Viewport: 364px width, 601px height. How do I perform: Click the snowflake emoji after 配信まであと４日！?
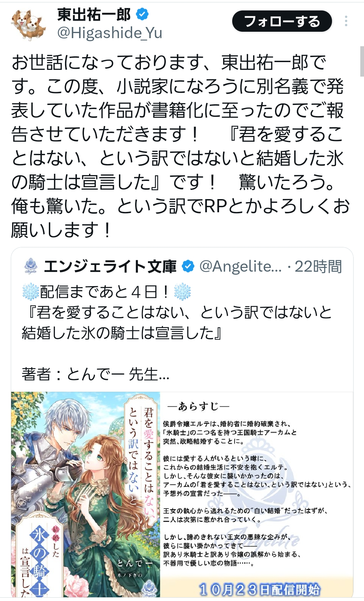pyautogui.click(x=182, y=292)
